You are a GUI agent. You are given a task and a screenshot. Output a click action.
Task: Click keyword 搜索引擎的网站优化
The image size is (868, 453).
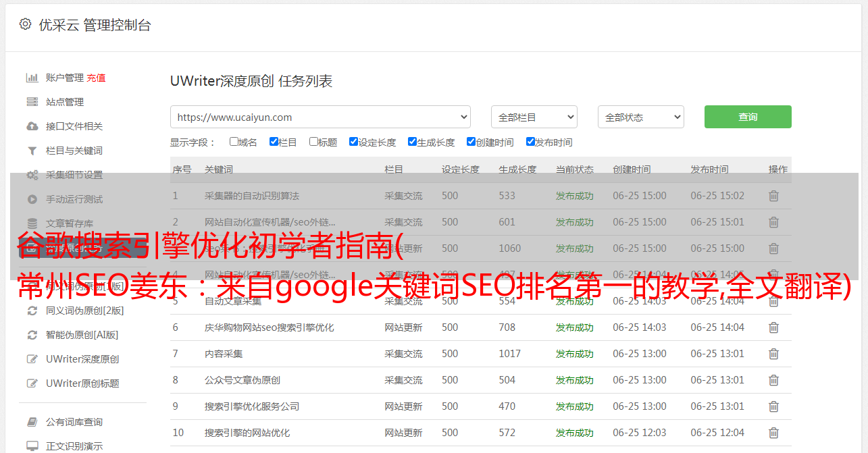[247, 433]
